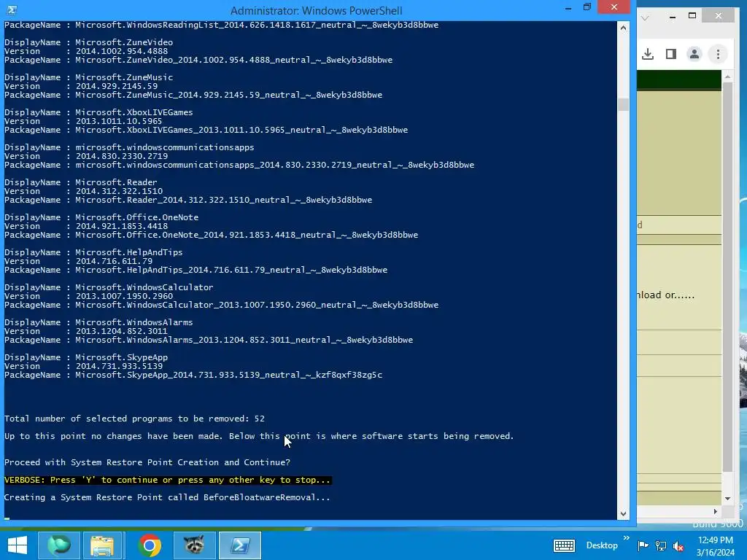Screen dimensions: 747x560
Task: Click the 'Microsoft.WindowsAlarms' DisplayName text
Action: coord(134,322)
